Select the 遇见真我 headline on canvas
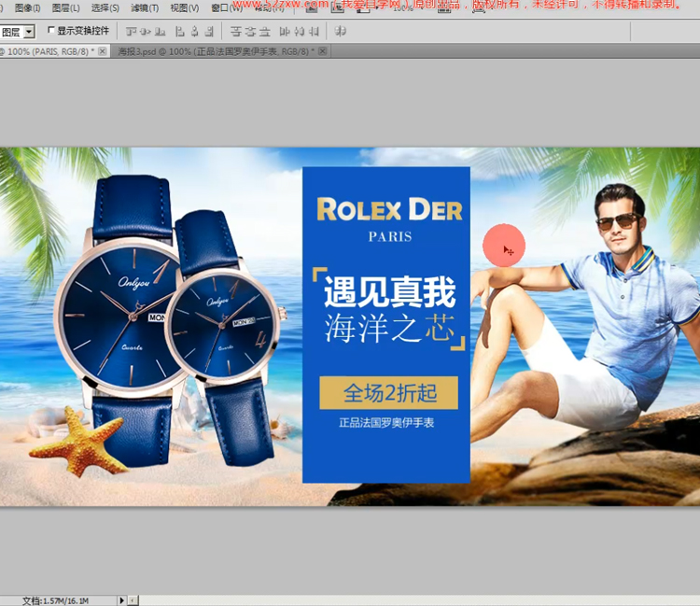700x606 pixels. [x=389, y=291]
